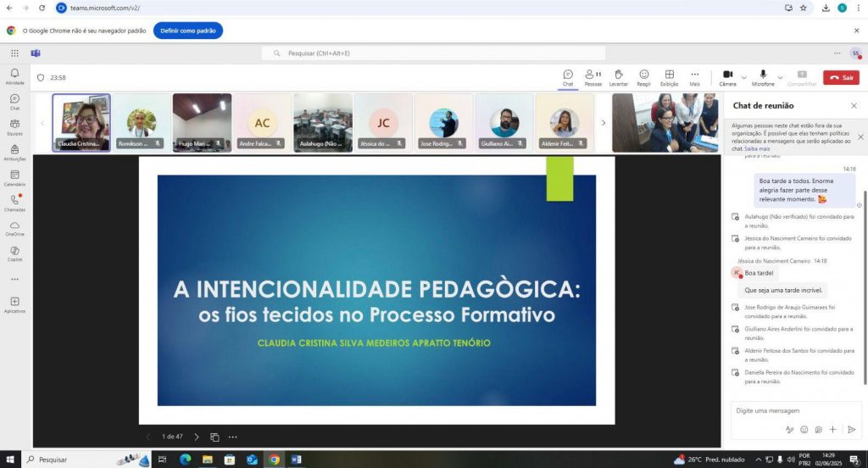This screenshot has height=468, width=868.
Task: Expand microphone options arrow
Action: tap(780, 77)
